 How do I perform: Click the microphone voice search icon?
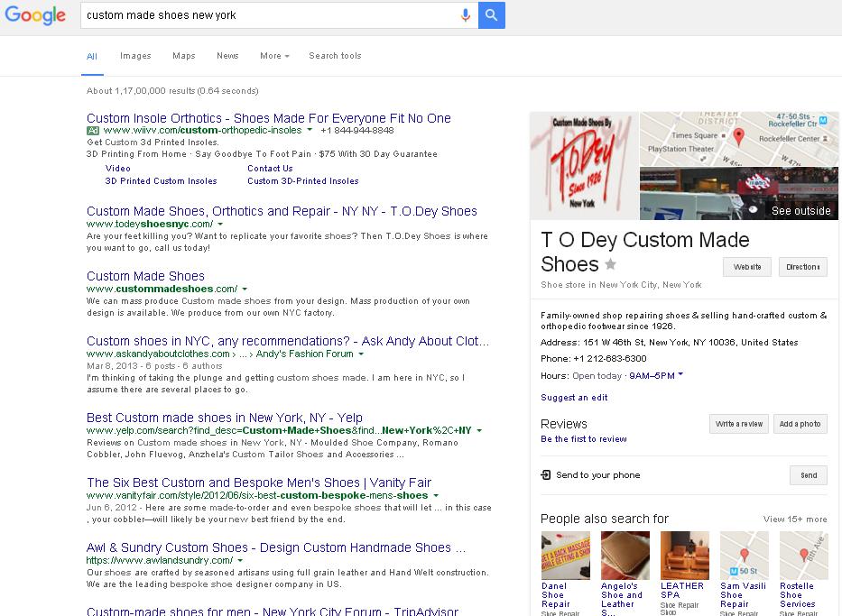tap(466, 15)
